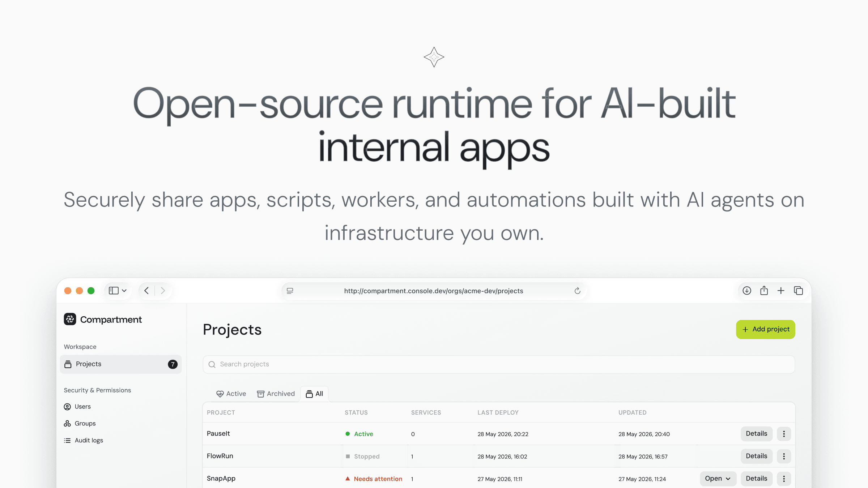Click the SnapApp project name

tap(221, 478)
